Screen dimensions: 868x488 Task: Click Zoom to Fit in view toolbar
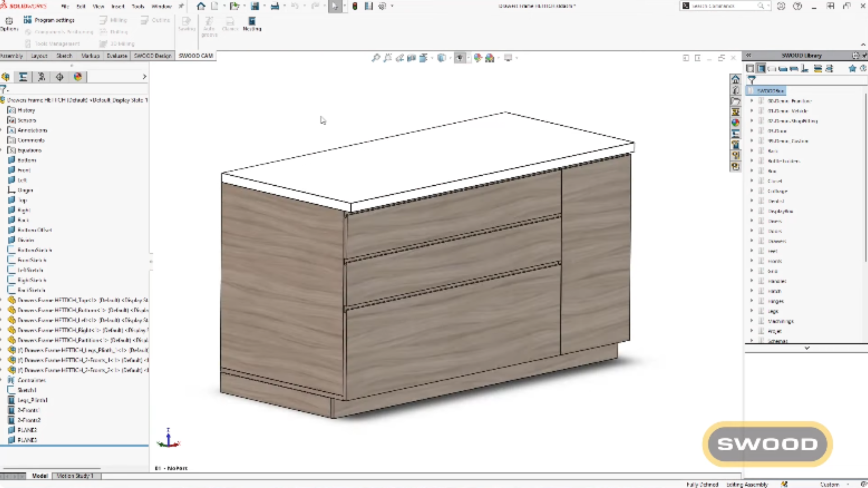point(375,58)
